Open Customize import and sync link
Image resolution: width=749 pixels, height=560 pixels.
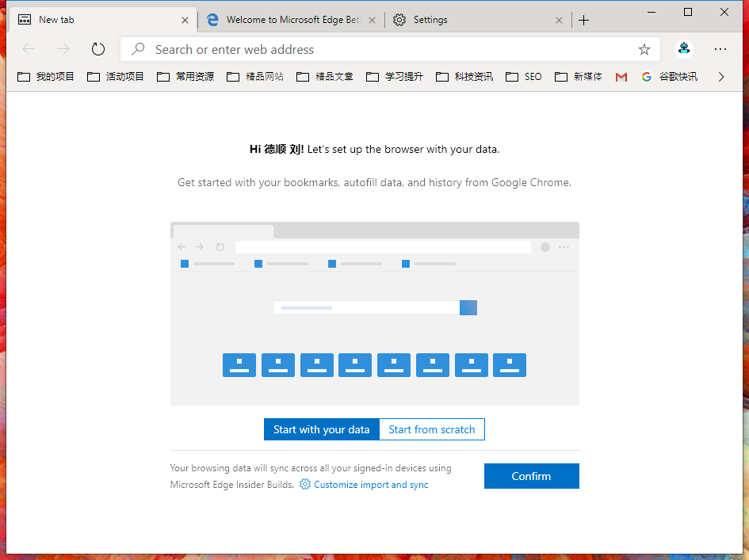[x=364, y=485]
